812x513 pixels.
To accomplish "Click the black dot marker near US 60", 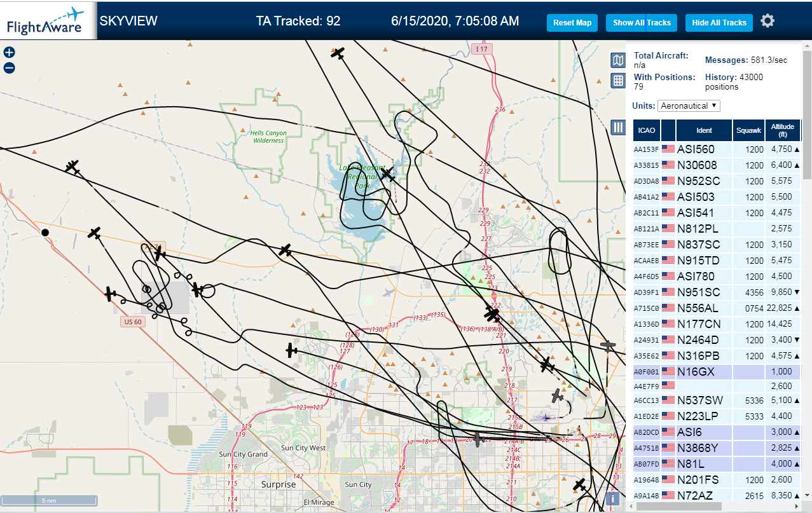I will pos(45,233).
